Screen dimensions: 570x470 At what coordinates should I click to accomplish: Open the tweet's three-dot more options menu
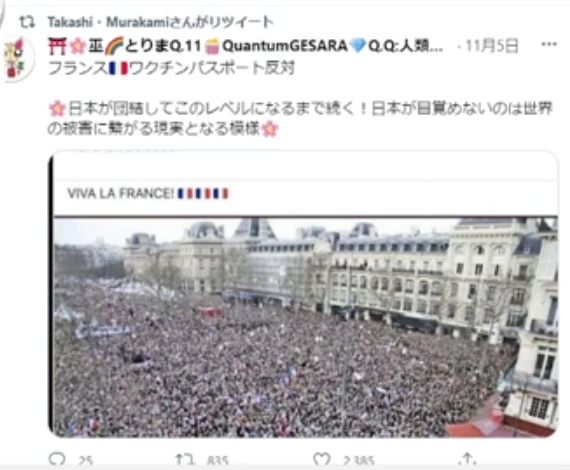(x=549, y=44)
